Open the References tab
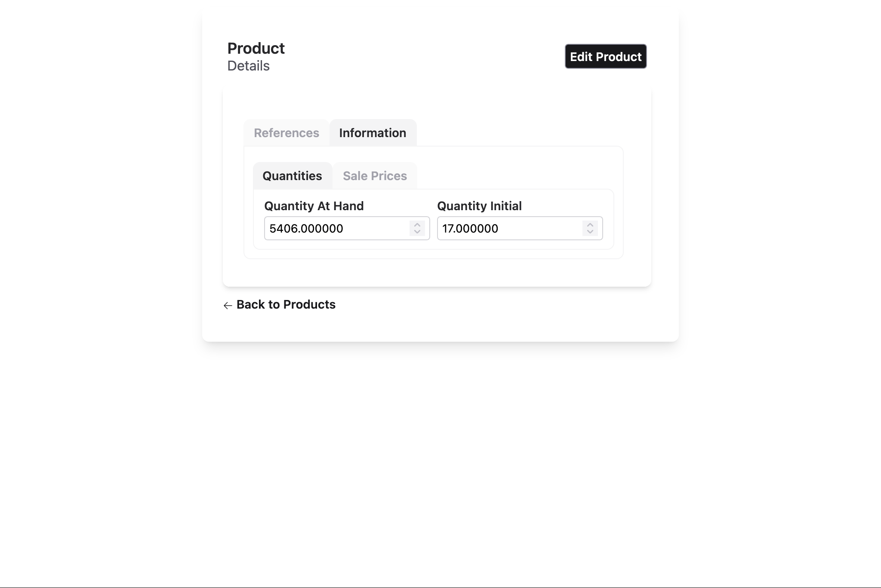The height and width of the screenshot is (588, 881). point(286,133)
